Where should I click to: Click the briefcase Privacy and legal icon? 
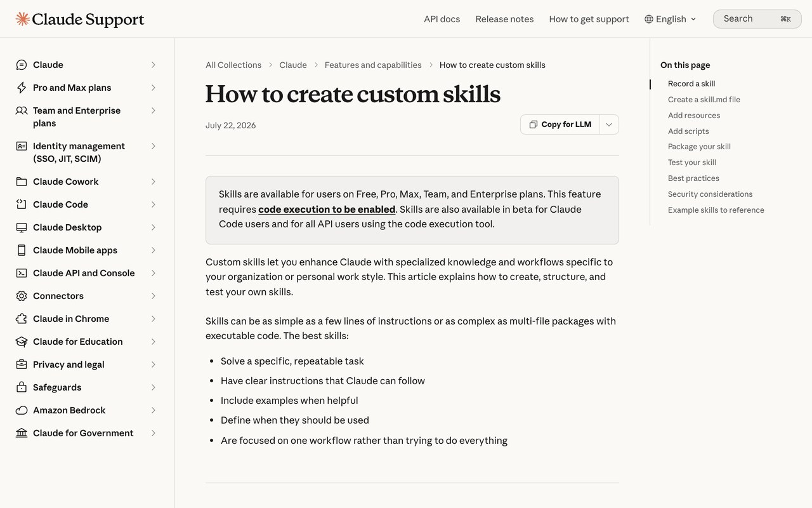(22, 364)
